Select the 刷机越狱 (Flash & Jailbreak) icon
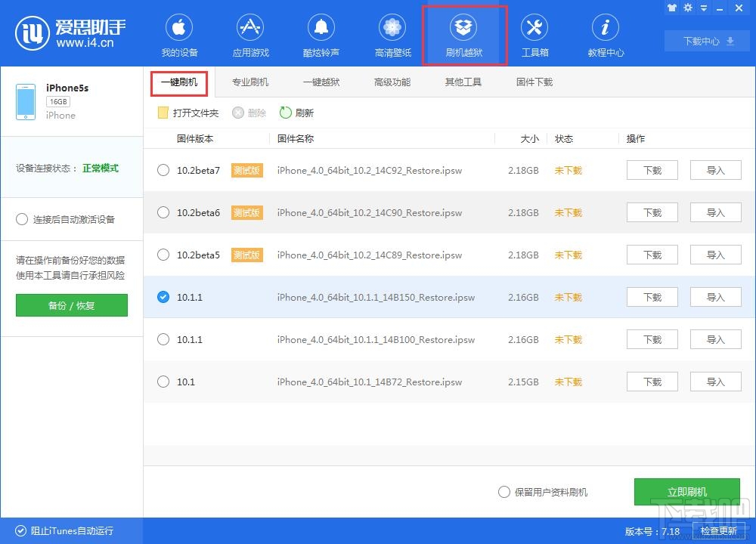This screenshot has width=756, height=544. 463,34
